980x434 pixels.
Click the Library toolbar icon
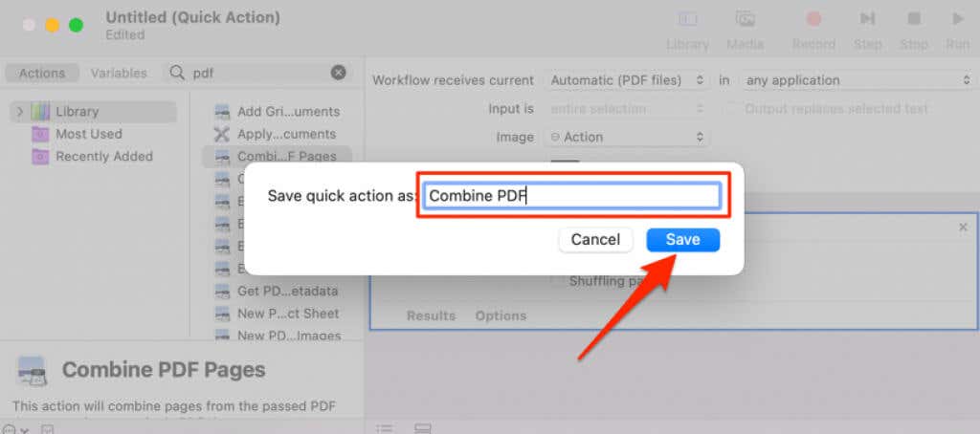pyautogui.click(x=687, y=19)
